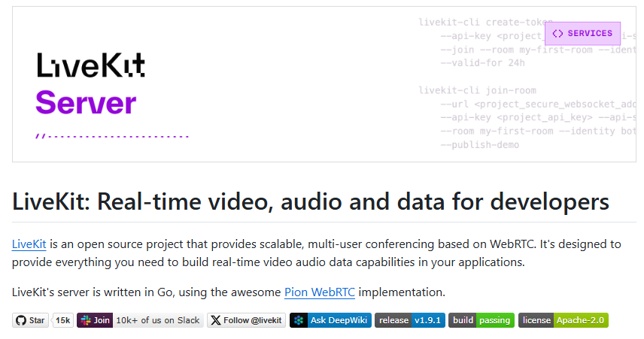
Task: Click the GitHub Star button
Action: (30, 320)
